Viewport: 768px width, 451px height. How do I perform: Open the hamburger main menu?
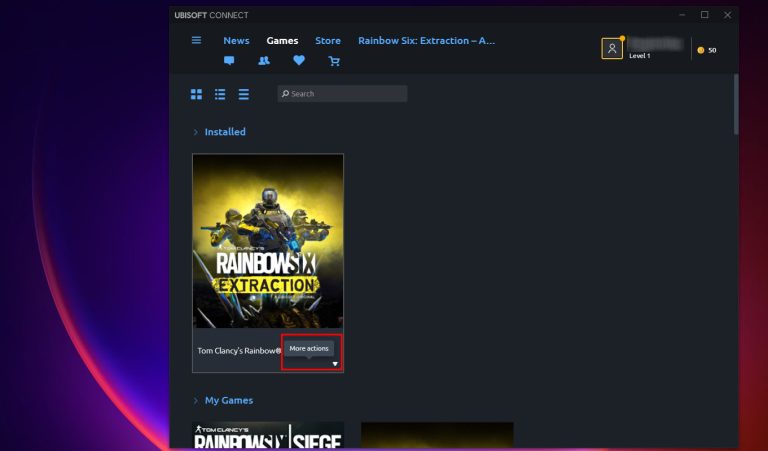196,40
